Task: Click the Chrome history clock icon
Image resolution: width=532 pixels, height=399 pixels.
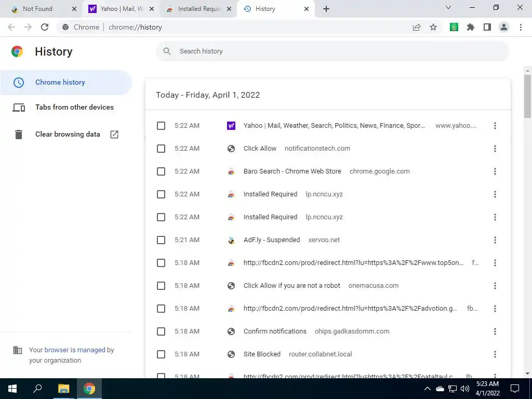Action: [x=19, y=83]
